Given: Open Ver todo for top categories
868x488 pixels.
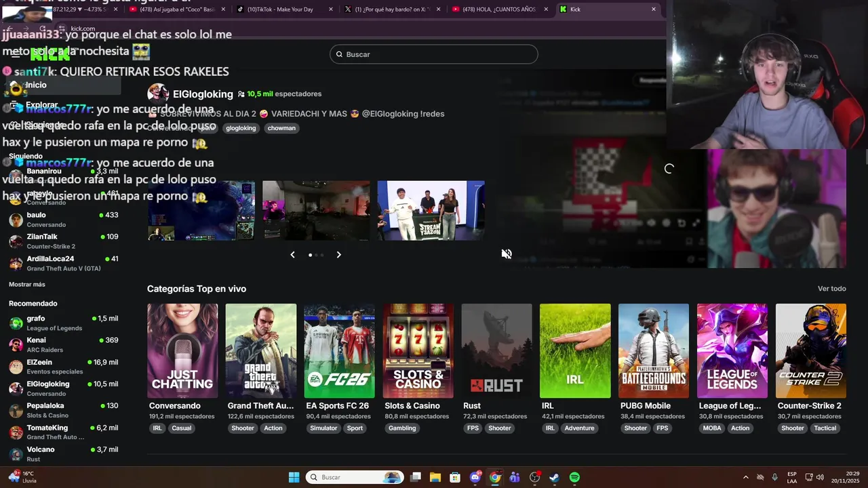Looking at the screenshot, I should pos(831,289).
